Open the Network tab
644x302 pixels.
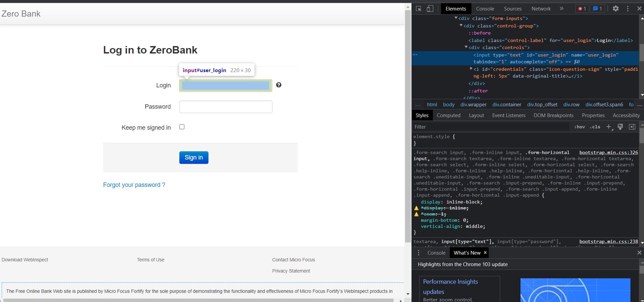click(541, 9)
